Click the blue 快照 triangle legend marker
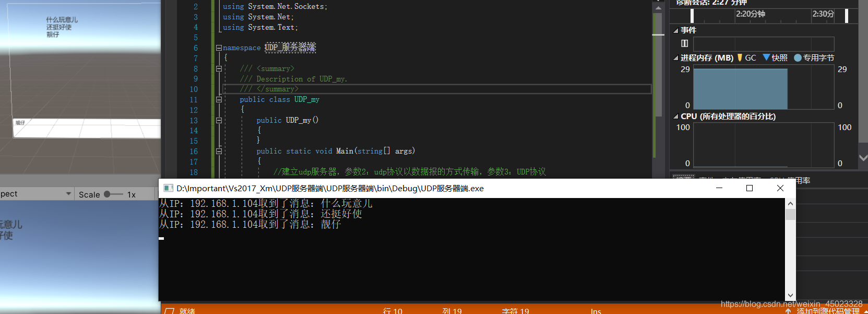The height and width of the screenshot is (314, 868). click(766, 57)
